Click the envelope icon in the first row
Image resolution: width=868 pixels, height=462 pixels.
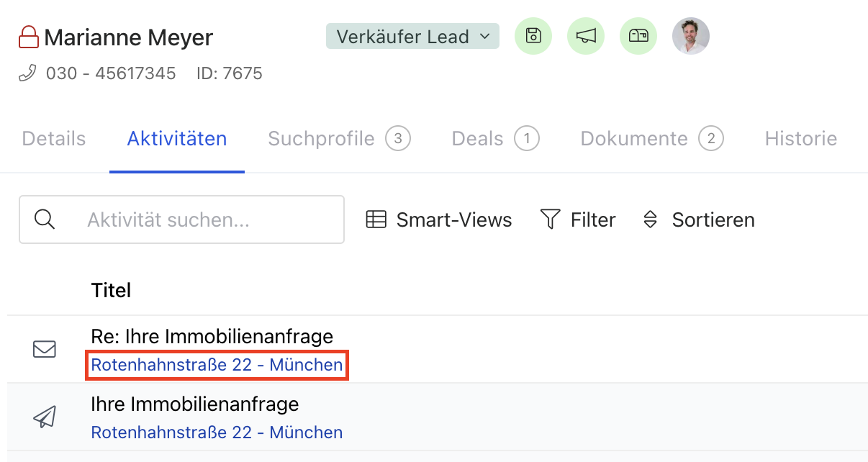pos(45,349)
